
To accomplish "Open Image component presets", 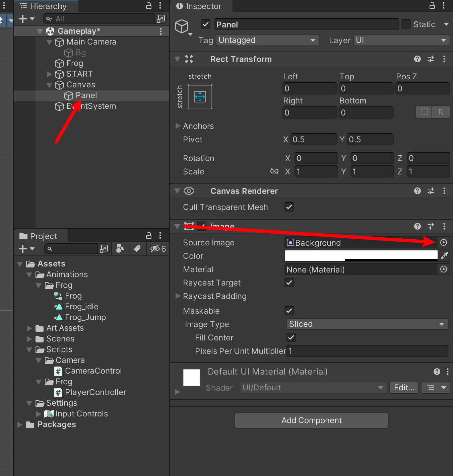I will (x=431, y=226).
